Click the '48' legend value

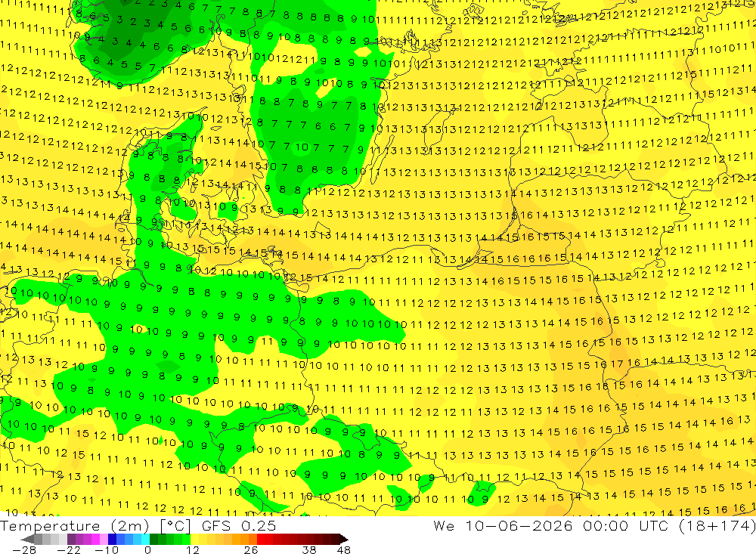[x=344, y=549]
